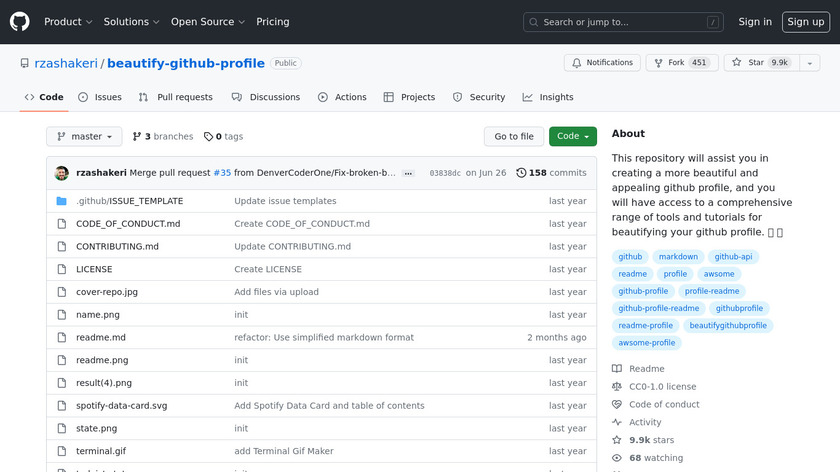This screenshot has width=840, height=472.
Task: Click the Fork icon
Action: pyautogui.click(x=658, y=63)
